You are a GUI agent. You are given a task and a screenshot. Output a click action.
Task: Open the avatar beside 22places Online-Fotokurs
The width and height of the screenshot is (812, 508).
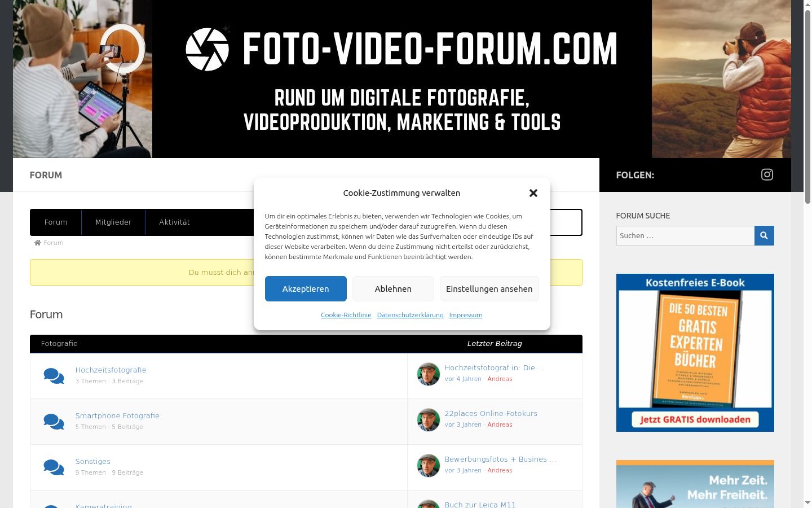[429, 419]
